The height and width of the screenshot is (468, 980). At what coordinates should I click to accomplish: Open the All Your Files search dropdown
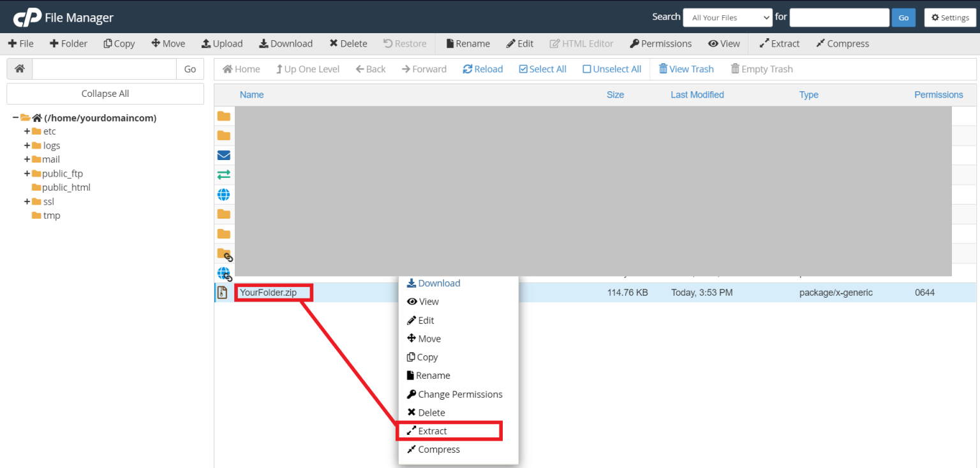coord(727,17)
